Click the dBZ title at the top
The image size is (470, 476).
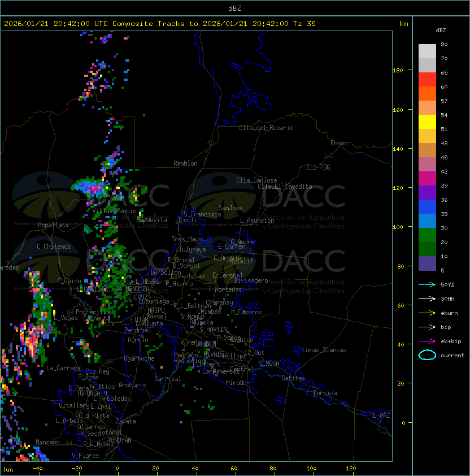[x=234, y=8]
